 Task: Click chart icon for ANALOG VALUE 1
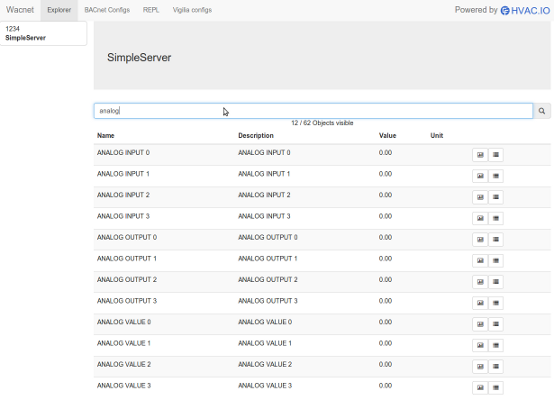(480, 345)
